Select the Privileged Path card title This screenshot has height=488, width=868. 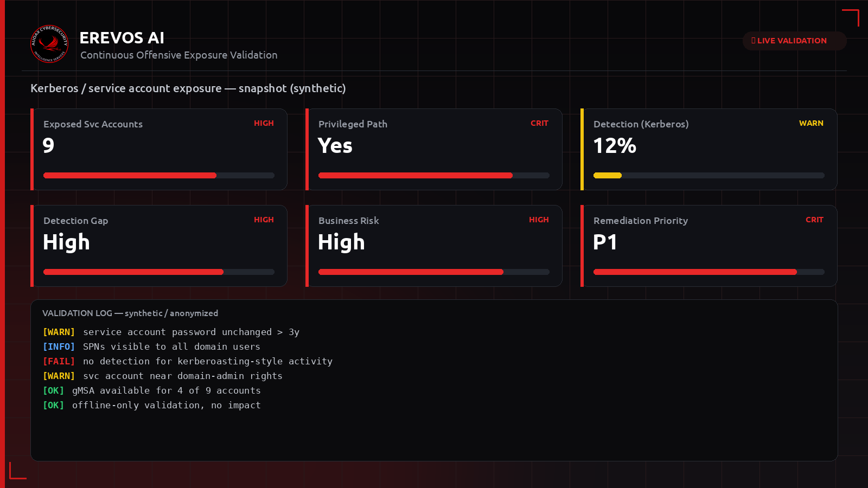pos(353,124)
